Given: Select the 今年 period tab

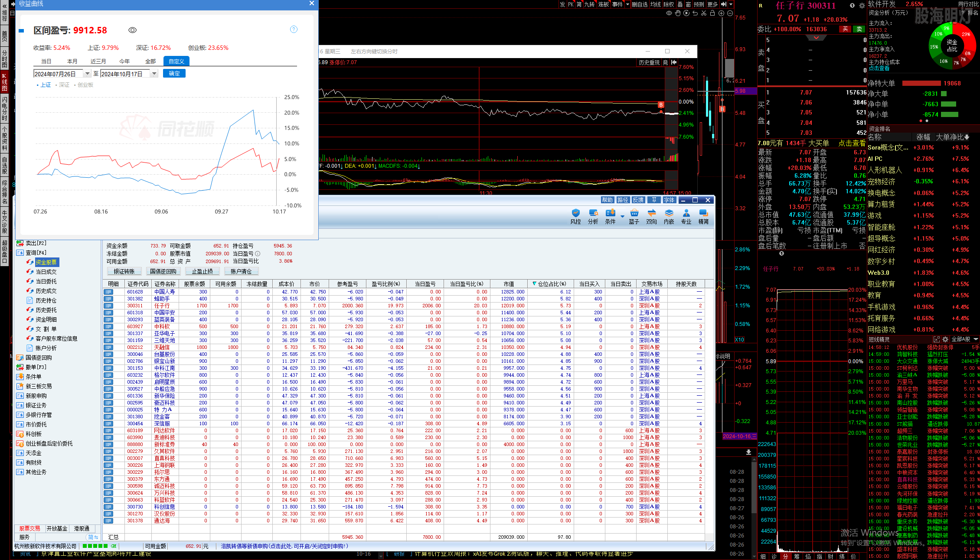Looking at the screenshot, I should click(x=124, y=62).
